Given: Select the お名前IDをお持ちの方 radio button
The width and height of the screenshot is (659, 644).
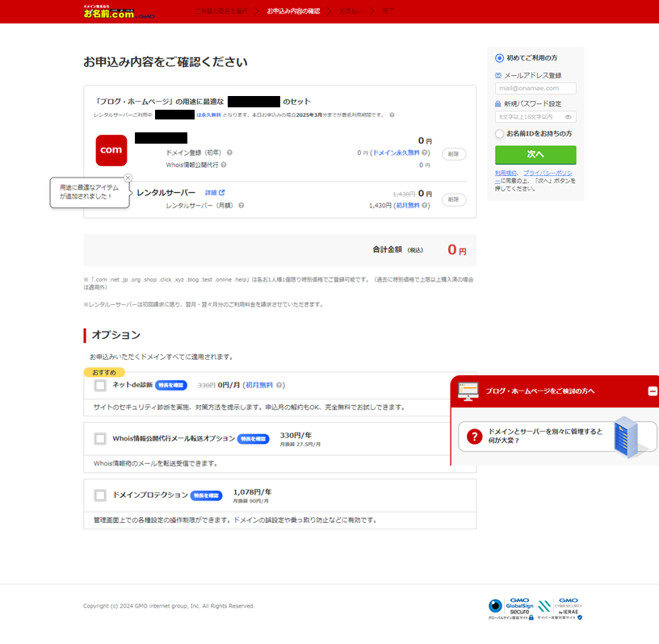Looking at the screenshot, I should pos(499,132).
